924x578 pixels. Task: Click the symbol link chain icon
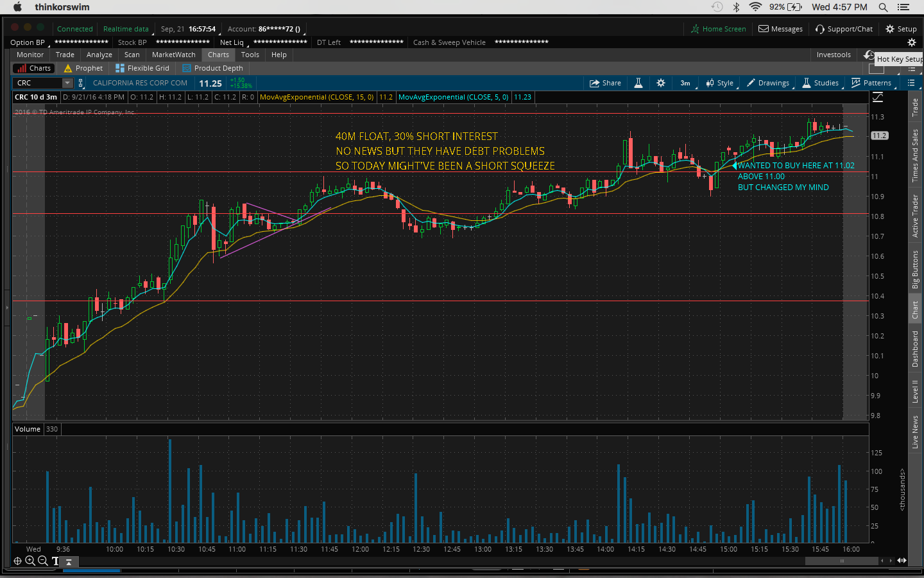click(81, 83)
